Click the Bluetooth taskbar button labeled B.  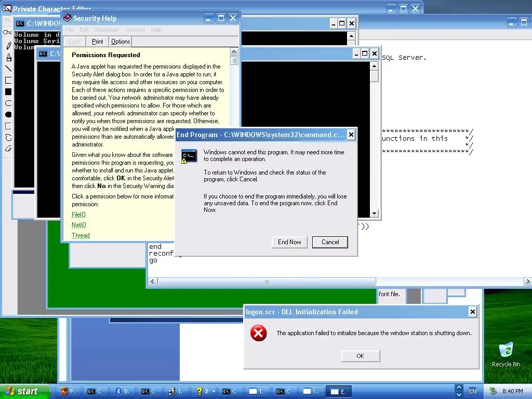123,391
